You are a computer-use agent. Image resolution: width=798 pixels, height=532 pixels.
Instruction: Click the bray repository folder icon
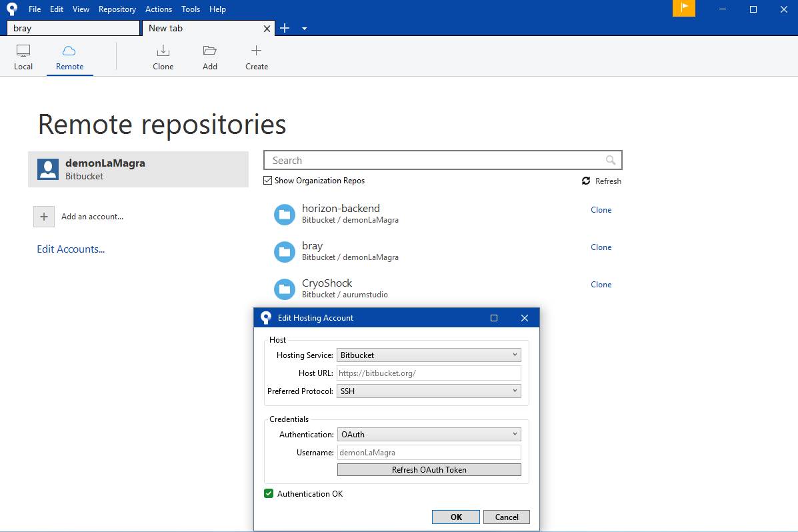tap(285, 251)
